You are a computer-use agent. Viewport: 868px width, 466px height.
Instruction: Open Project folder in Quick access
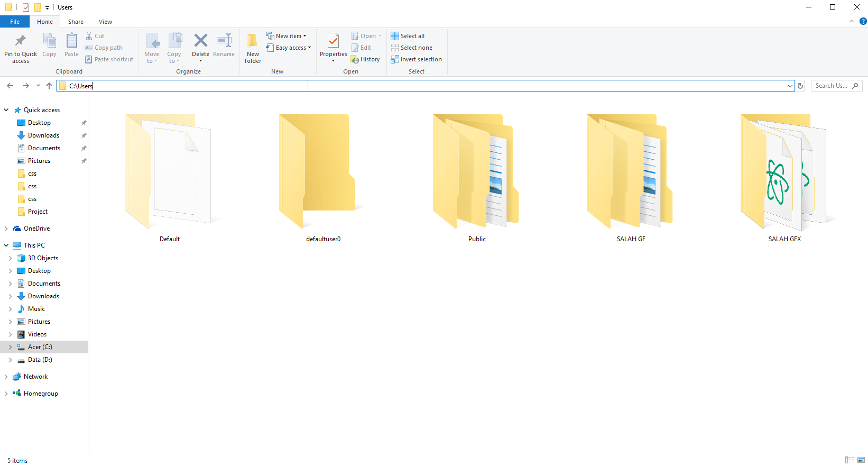click(38, 212)
